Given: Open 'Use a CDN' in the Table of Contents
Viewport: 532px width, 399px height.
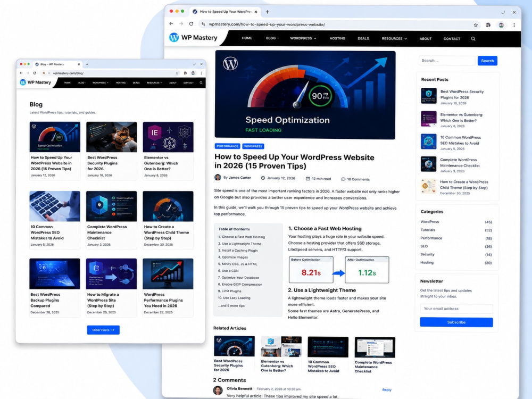Looking at the screenshot, I should [228, 271].
